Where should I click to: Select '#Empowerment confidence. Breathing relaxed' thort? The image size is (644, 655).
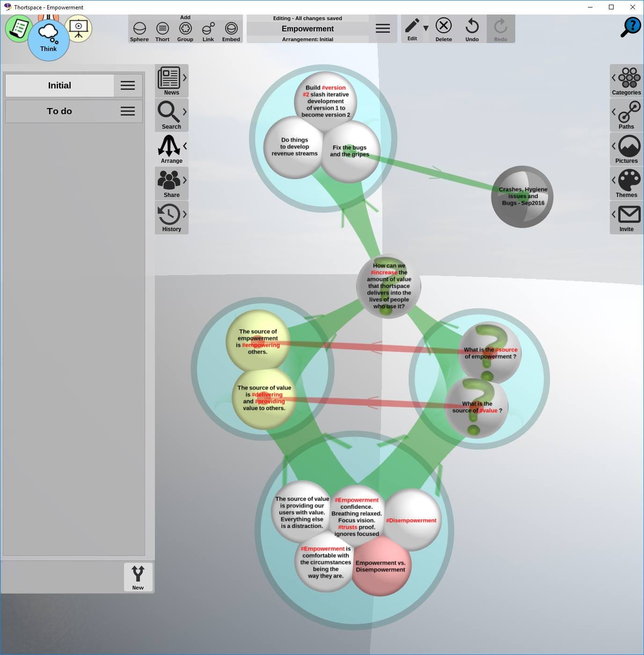357,517
